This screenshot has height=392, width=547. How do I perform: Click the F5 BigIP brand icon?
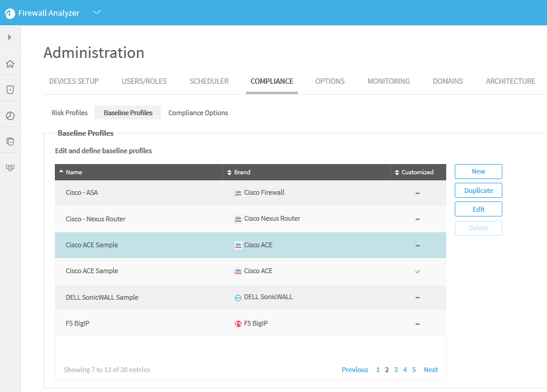(x=238, y=324)
